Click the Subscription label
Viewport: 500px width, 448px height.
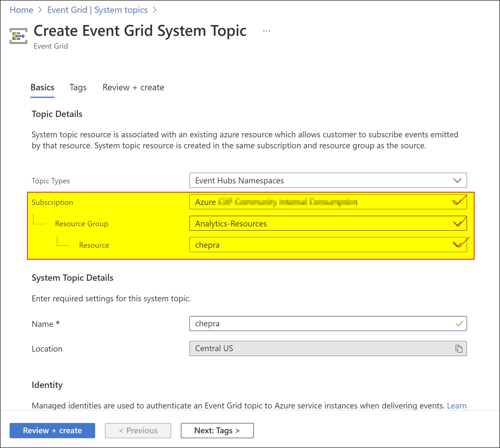52,202
